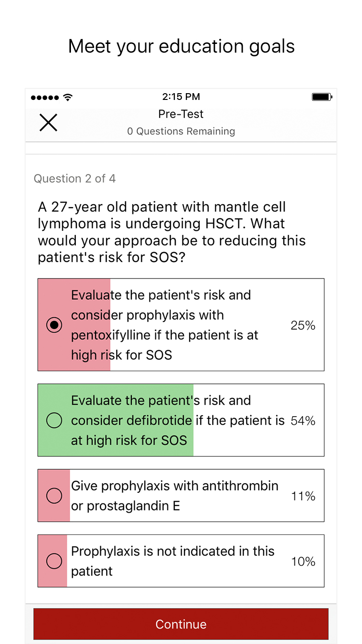
Task: Click the 54% result percentage
Action: (303, 421)
